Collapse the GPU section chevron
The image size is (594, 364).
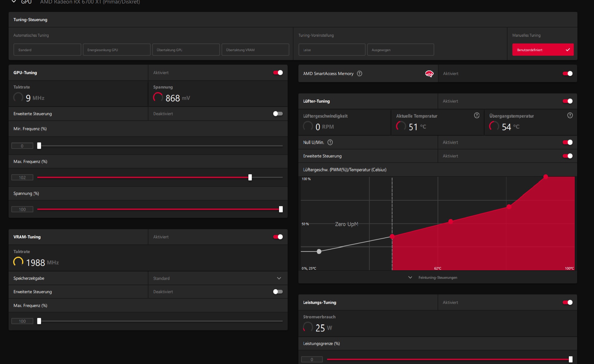click(x=14, y=2)
